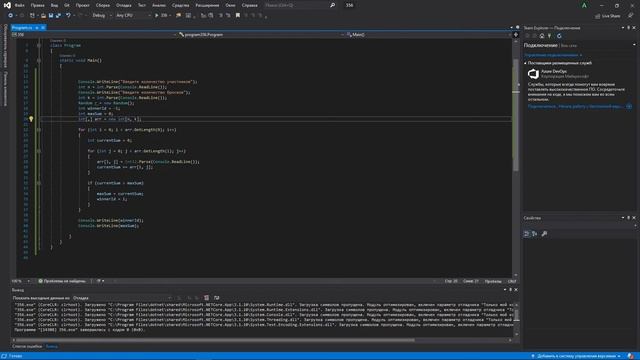640x360 pixels.
Task: Click the categorized view icon in Свойства panel
Action: point(527,234)
